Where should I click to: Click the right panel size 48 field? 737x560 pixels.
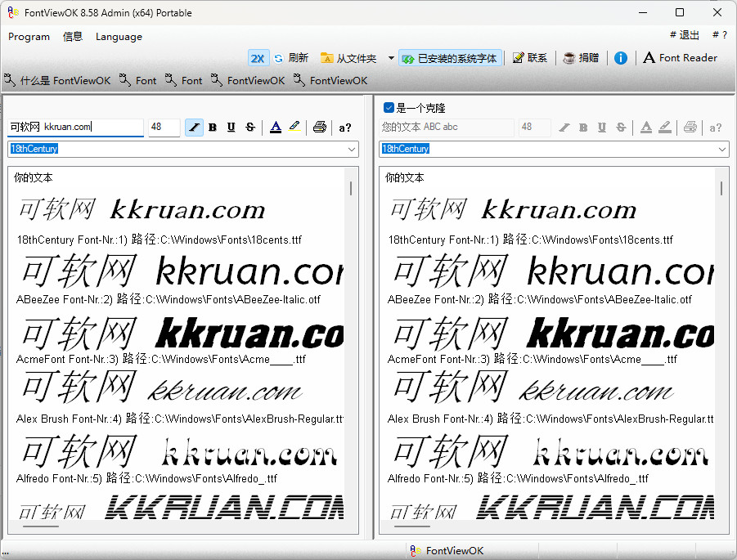(x=534, y=127)
